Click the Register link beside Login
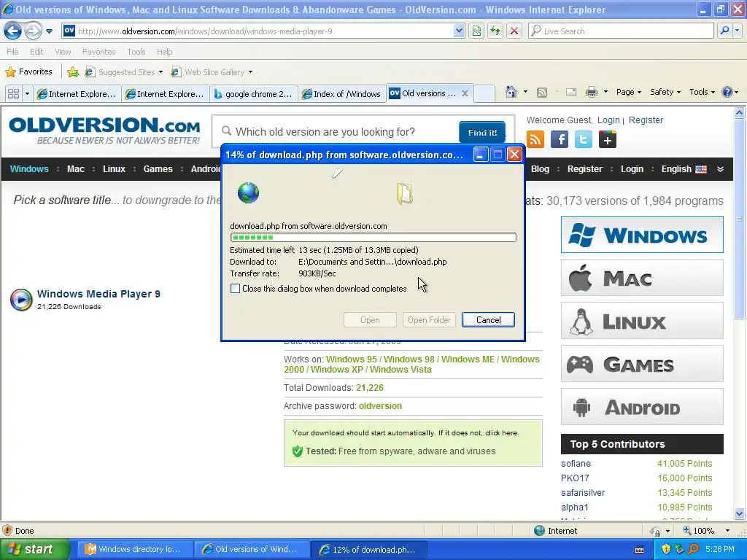 (x=646, y=120)
